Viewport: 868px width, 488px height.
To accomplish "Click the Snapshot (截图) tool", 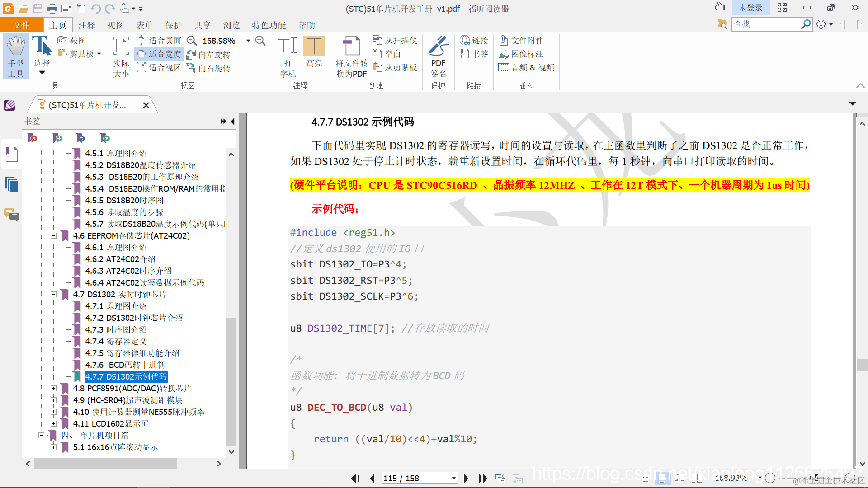I will coord(72,40).
